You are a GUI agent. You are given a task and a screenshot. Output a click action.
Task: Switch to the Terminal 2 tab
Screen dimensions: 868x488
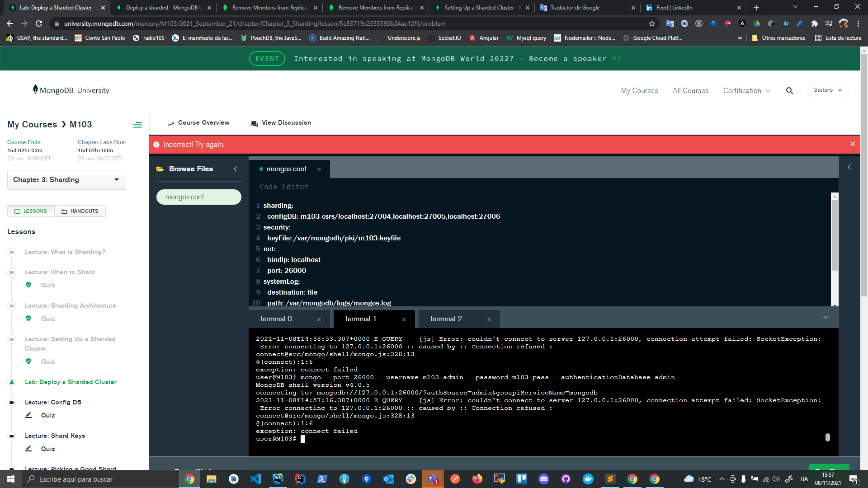coord(445,319)
